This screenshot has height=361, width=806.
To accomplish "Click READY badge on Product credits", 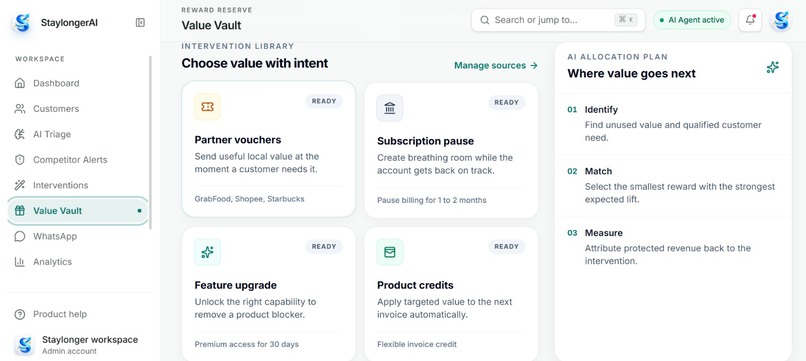I will click(x=506, y=246).
